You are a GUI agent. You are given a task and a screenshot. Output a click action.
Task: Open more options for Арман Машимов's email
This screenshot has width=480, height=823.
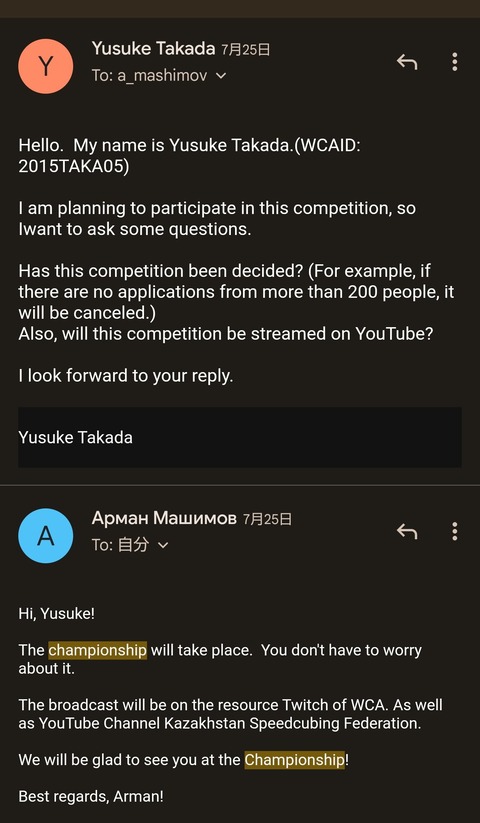tap(454, 531)
